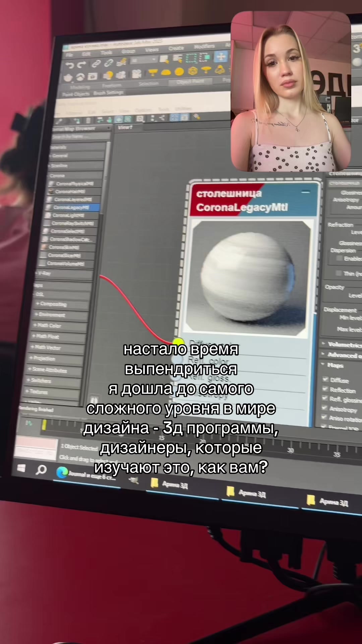Select CoronaLightMtl in the browser list
The height and width of the screenshot is (644, 362).
pyautogui.click(x=71, y=215)
